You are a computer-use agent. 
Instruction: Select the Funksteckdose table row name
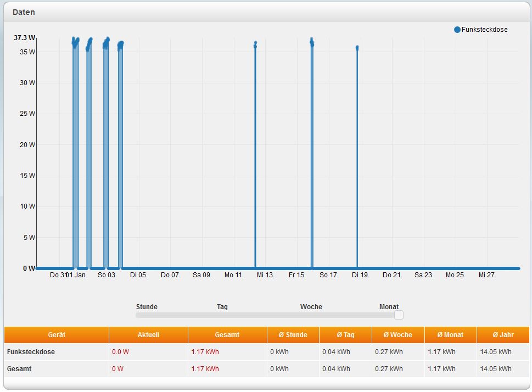(x=31, y=352)
